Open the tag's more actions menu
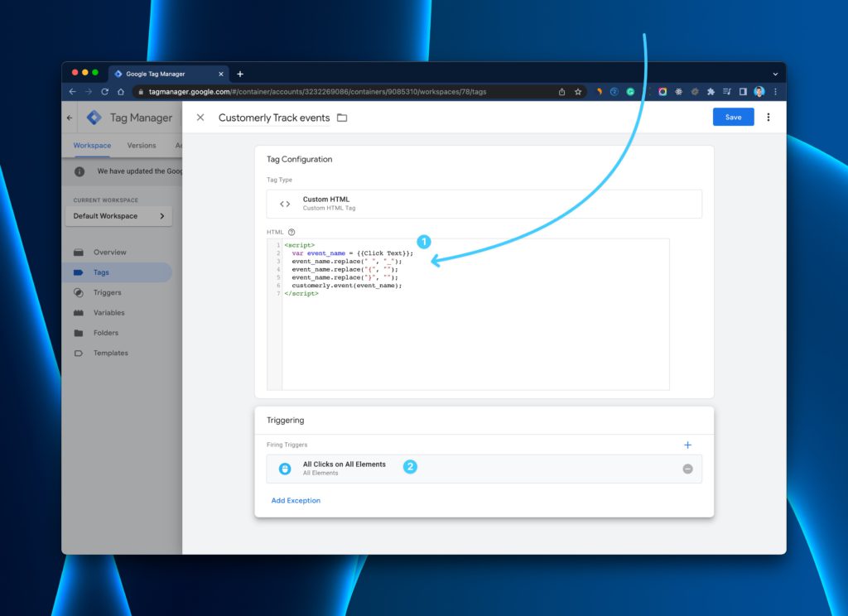Screen dimensions: 848x616 pos(768,117)
